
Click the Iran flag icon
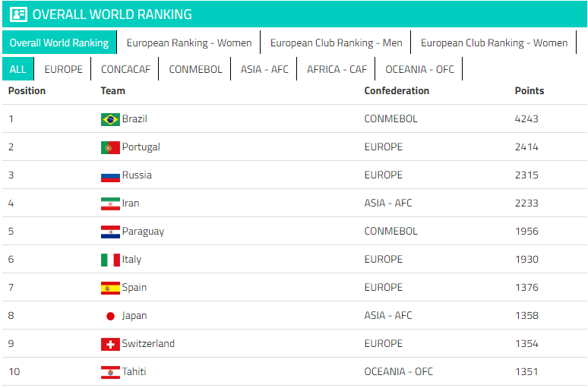point(110,203)
